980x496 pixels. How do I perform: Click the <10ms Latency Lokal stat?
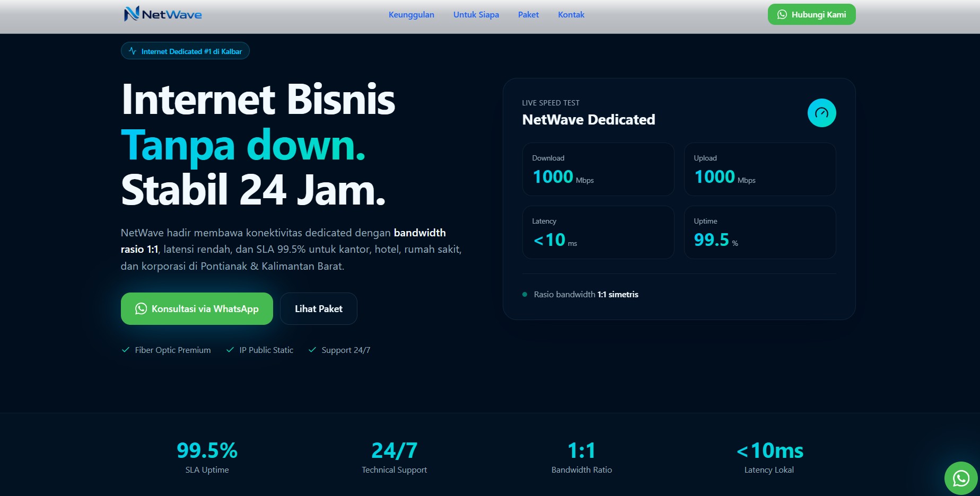tap(769, 457)
